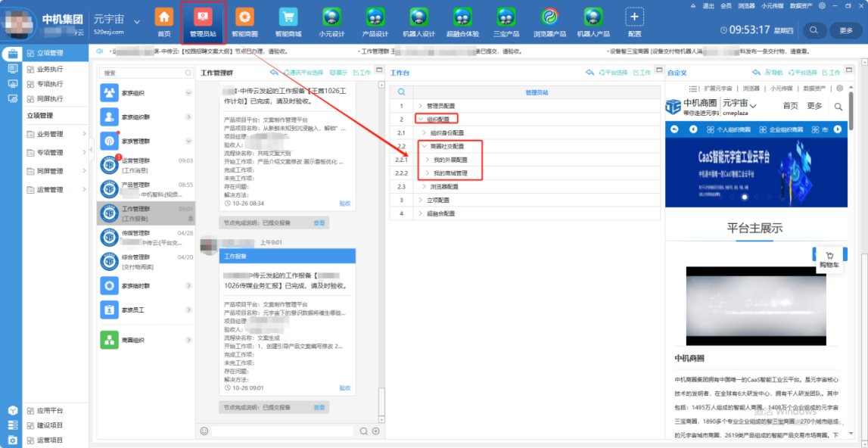Click the emoji icon in chat input
868x448 pixels.
[204, 431]
